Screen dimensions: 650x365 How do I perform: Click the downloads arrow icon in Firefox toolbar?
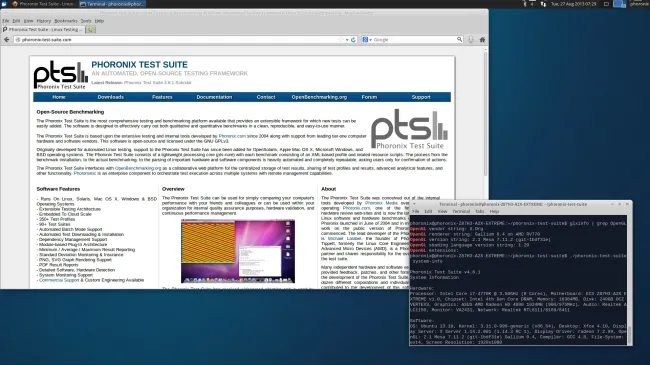click(x=471, y=40)
